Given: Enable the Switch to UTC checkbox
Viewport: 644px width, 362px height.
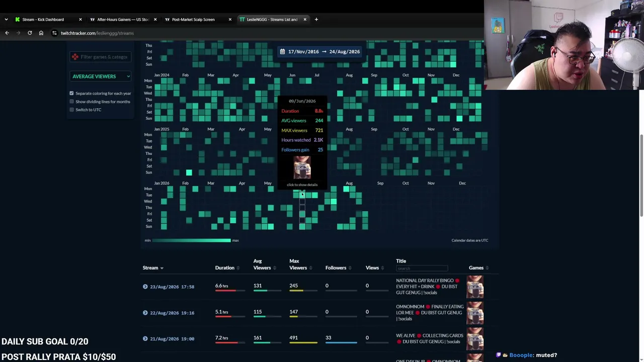Looking at the screenshot, I should [71, 110].
